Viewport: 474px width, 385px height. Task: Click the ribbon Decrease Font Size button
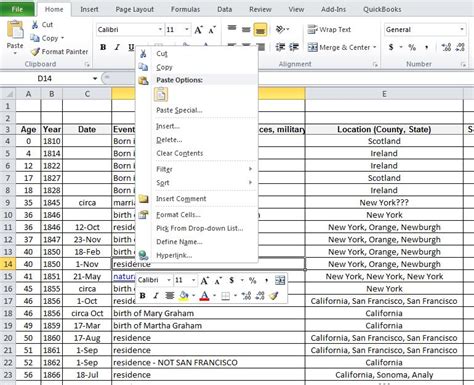pos(212,30)
